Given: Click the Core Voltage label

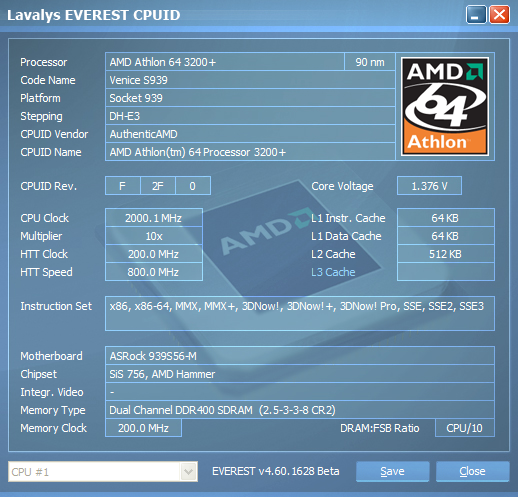Looking at the screenshot, I should (342, 186).
